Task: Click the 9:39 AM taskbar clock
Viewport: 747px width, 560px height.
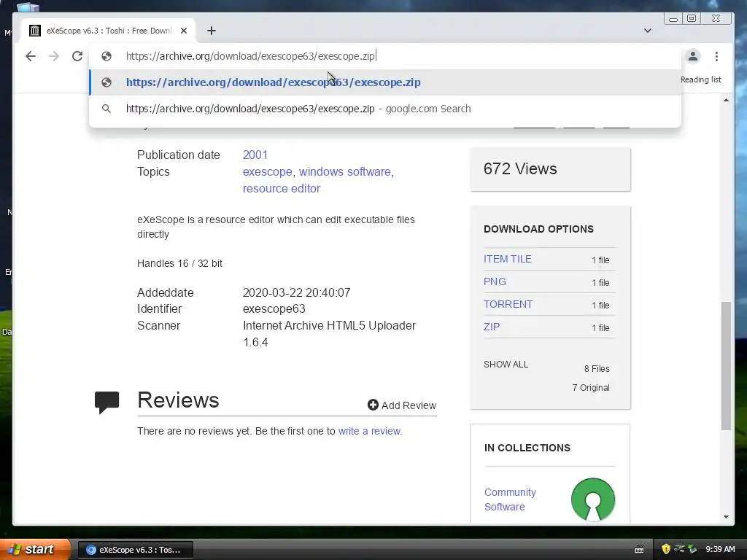Action: tap(720, 549)
